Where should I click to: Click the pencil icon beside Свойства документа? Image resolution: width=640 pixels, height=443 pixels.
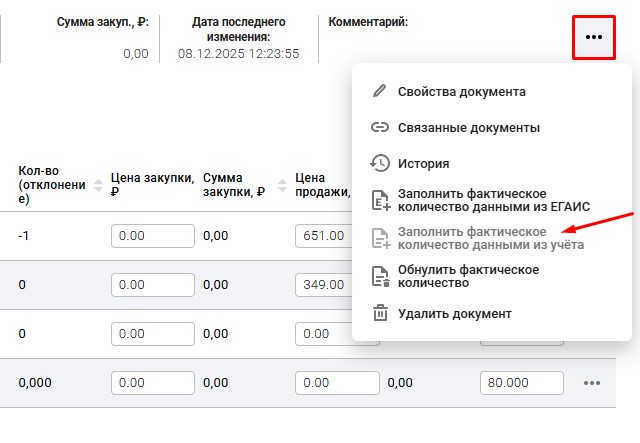pyautogui.click(x=379, y=91)
